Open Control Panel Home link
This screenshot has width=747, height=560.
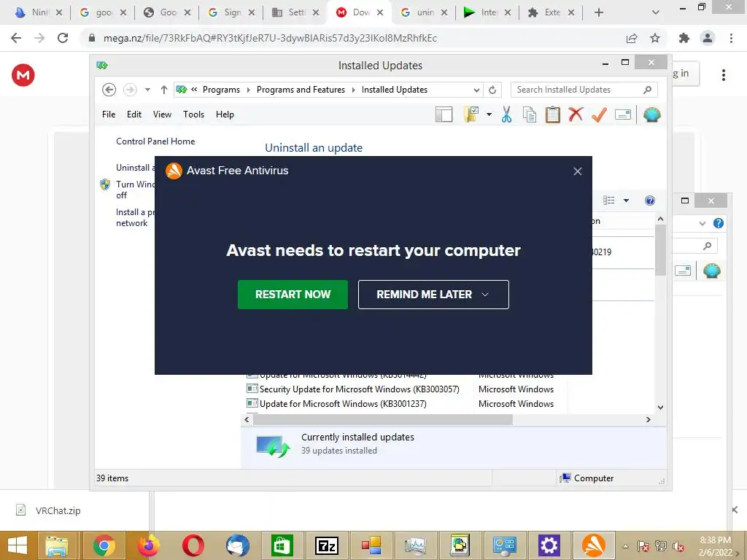click(155, 141)
